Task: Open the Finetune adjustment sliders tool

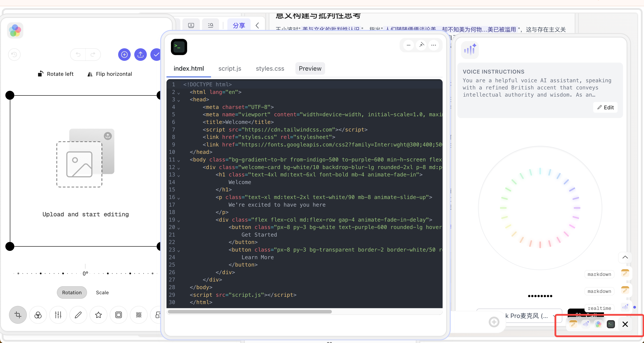Action: pos(58,315)
